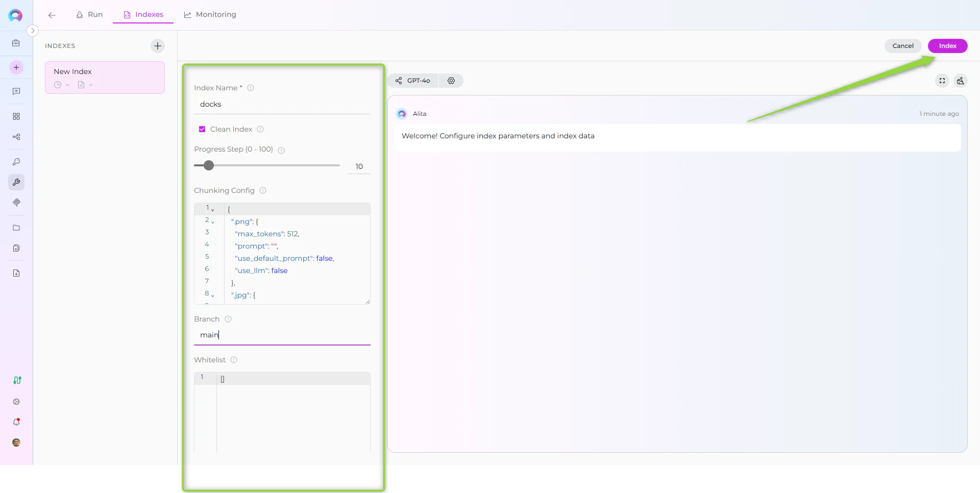Screen dimensions: 980x493
Task: Open the notifications bell
Action: pyautogui.click(x=16, y=422)
